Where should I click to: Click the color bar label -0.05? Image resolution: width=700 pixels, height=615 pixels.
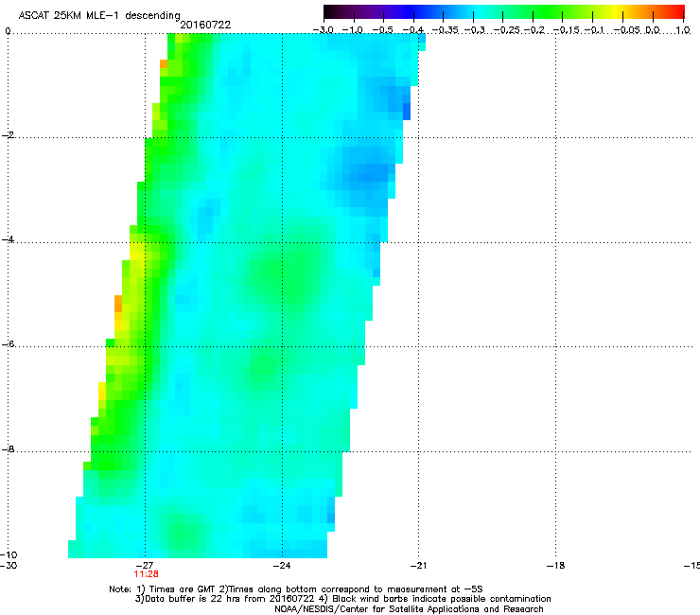627,30
